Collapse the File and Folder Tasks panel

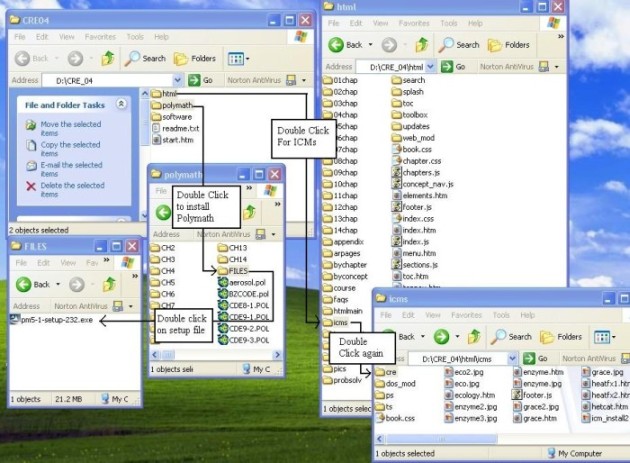121,104
